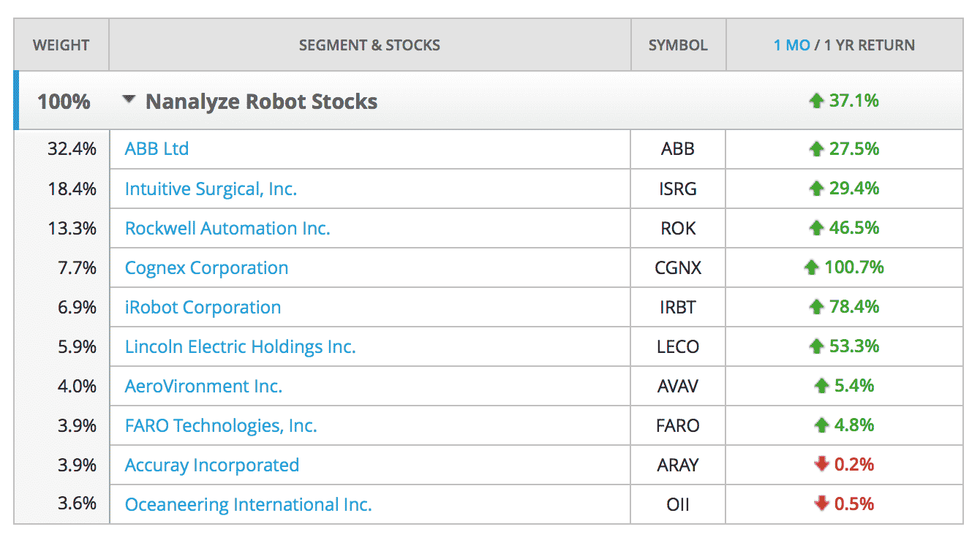Click the up arrow next to 5.4%
The width and height of the screenshot is (980, 551).
[821, 386]
